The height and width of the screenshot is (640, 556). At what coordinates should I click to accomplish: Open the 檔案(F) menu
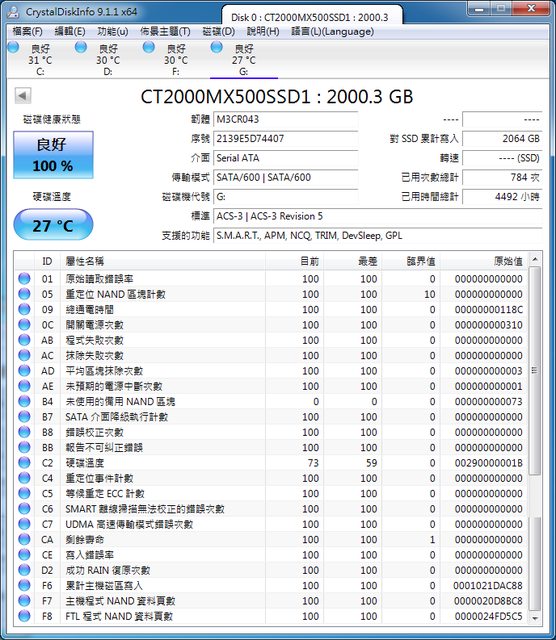point(27,31)
